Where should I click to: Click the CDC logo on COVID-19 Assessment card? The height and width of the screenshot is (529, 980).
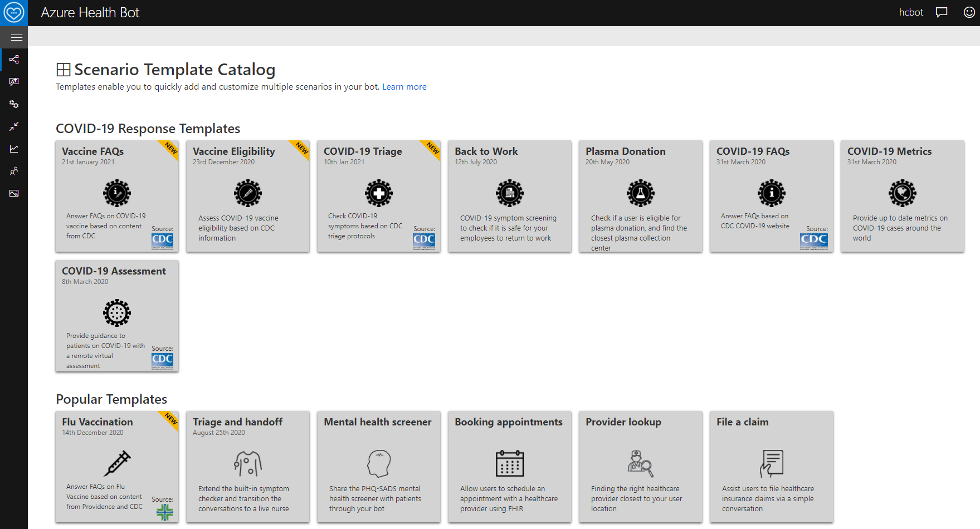coord(162,361)
